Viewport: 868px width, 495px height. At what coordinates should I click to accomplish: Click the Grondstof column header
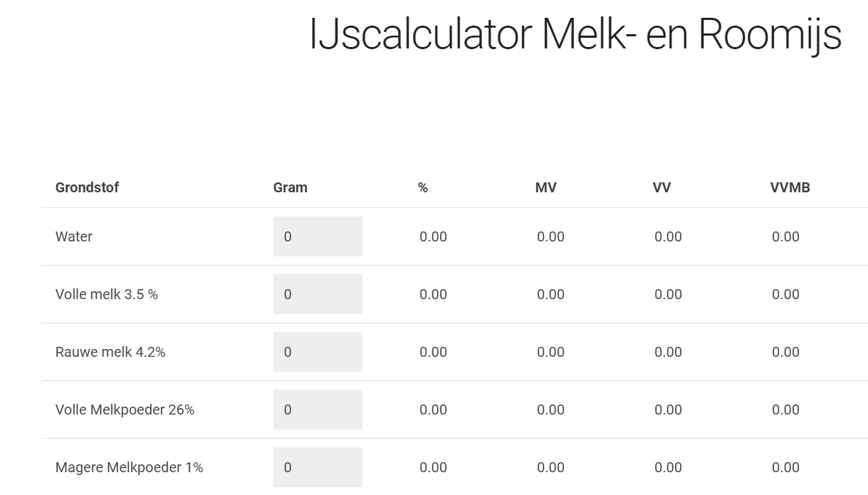click(x=87, y=187)
